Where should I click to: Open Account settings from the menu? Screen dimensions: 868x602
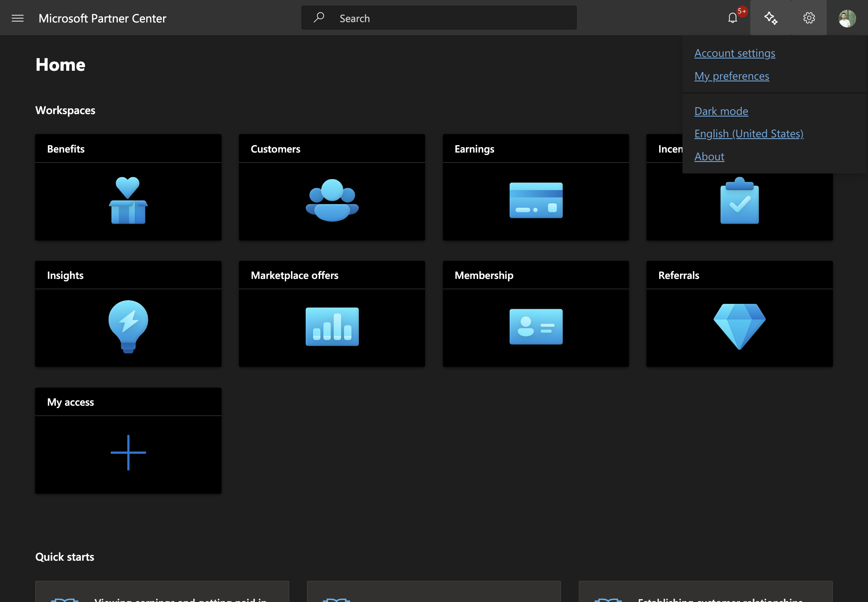(x=734, y=53)
